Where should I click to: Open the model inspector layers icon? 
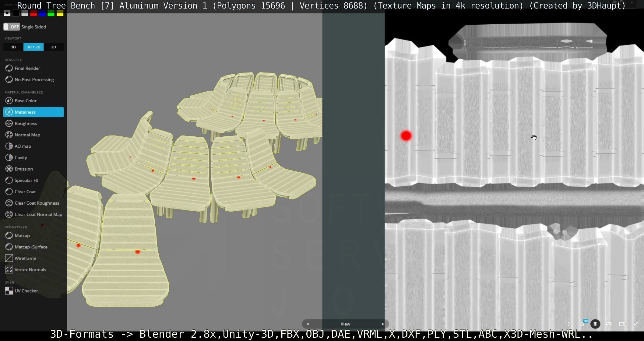pyautogui.click(x=595, y=324)
